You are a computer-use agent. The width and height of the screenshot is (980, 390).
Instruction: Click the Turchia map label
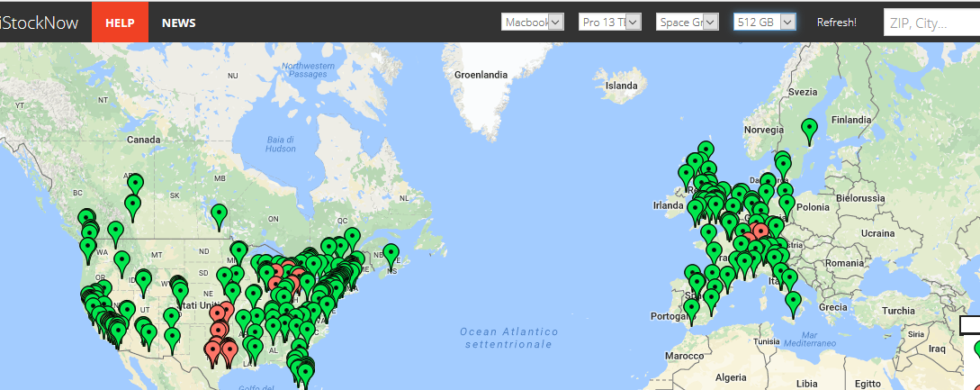point(898,311)
